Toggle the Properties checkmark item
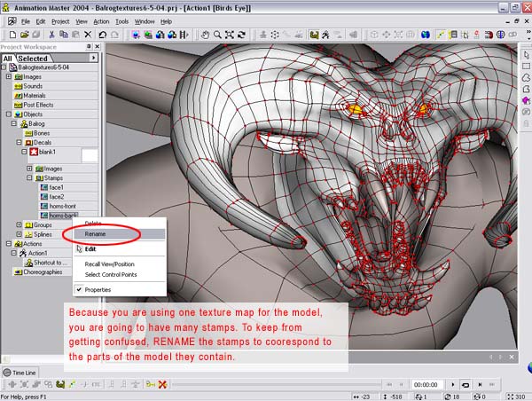The width and height of the screenshot is (532, 401). pos(98,290)
